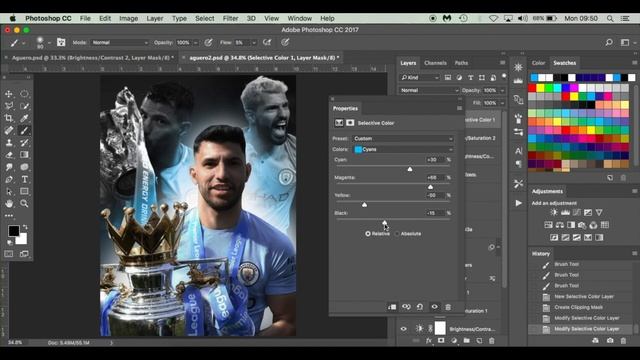Select the Relative method radio button
Image resolution: width=640 pixels, height=360 pixels.
[368, 234]
